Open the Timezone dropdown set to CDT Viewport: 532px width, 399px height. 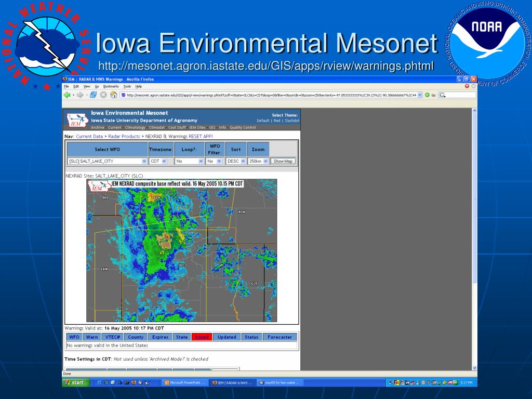coord(158,161)
